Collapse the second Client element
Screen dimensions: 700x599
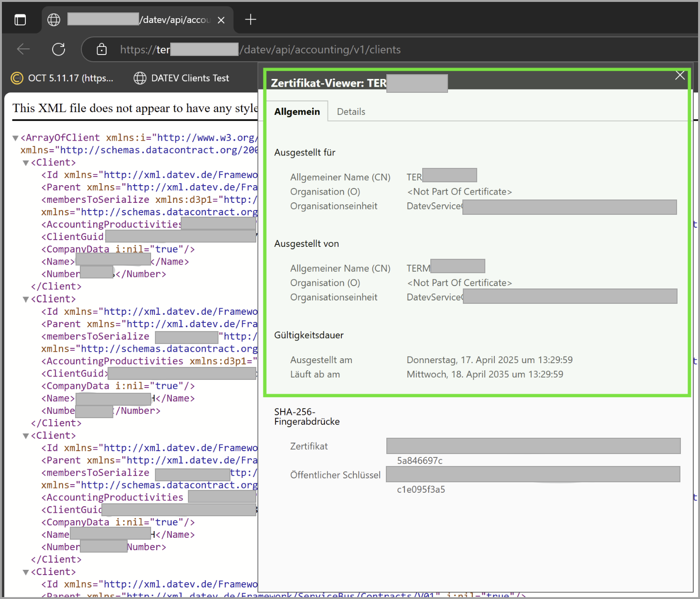[26, 299]
